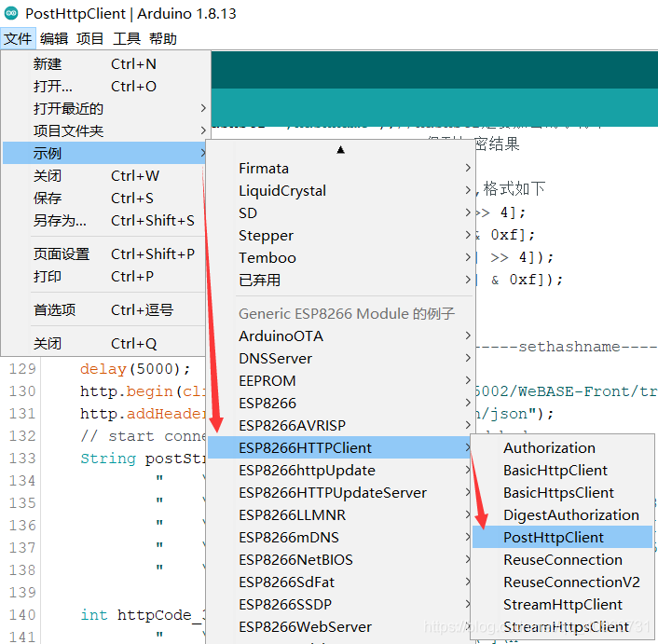Choose 打开... menu entry

[x=105, y=86]
